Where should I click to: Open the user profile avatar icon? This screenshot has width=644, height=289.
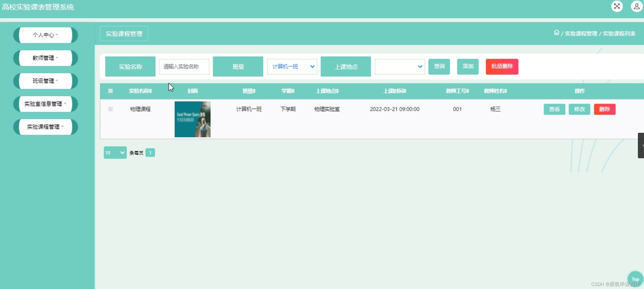click(636, 6)
